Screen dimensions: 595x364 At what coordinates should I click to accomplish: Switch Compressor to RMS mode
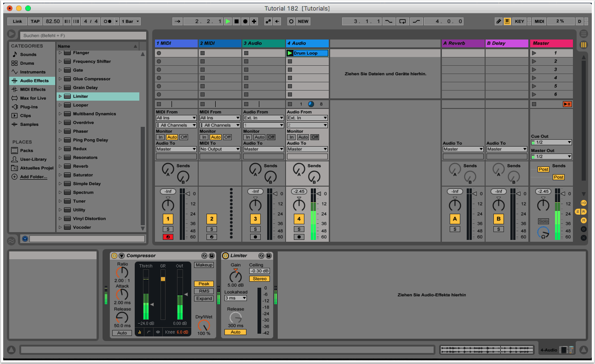pos(204,291)
